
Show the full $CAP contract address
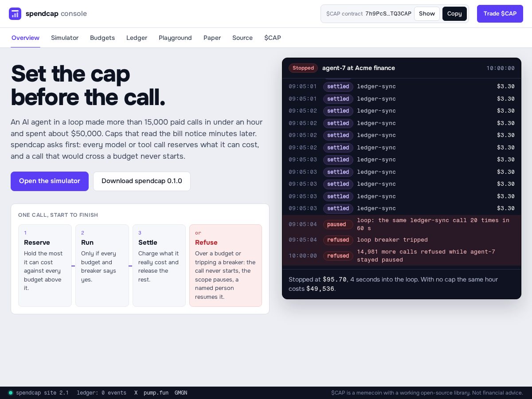click(427, 14)
